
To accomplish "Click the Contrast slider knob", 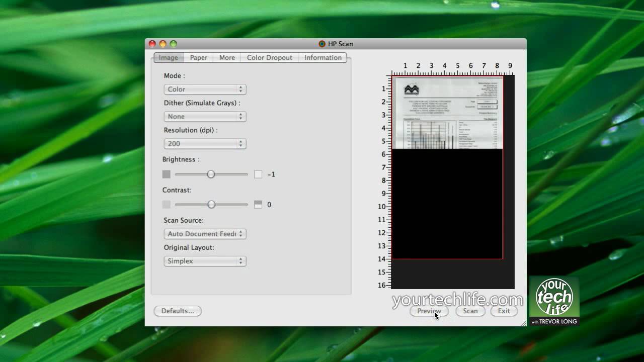I will [211, 204].
